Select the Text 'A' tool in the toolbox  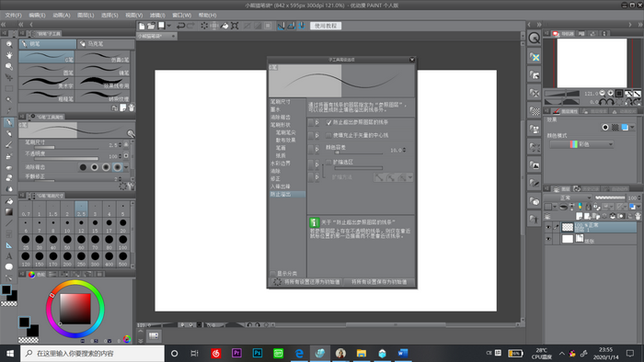(8, 256)
